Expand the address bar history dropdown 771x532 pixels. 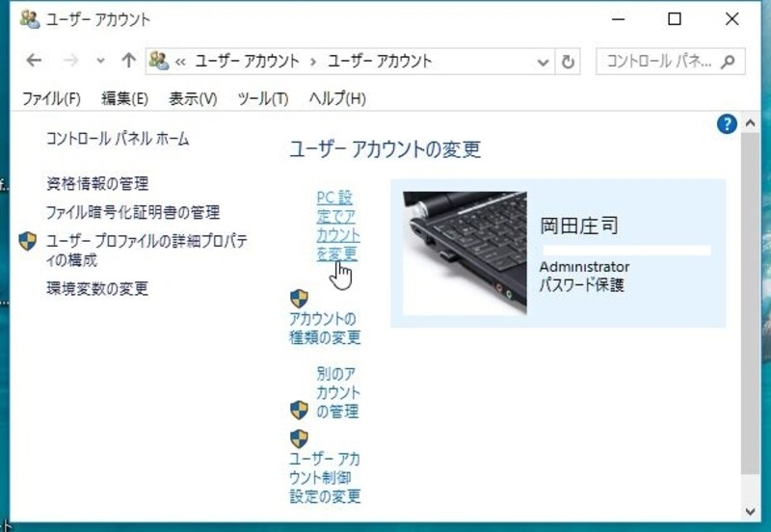544,62
